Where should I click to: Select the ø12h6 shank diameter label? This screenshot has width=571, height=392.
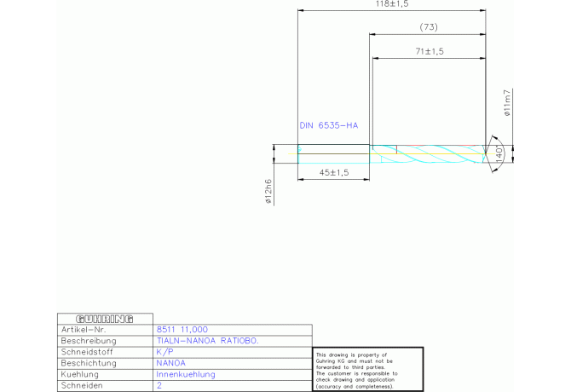pyautogui.click(x=268, y=192)
